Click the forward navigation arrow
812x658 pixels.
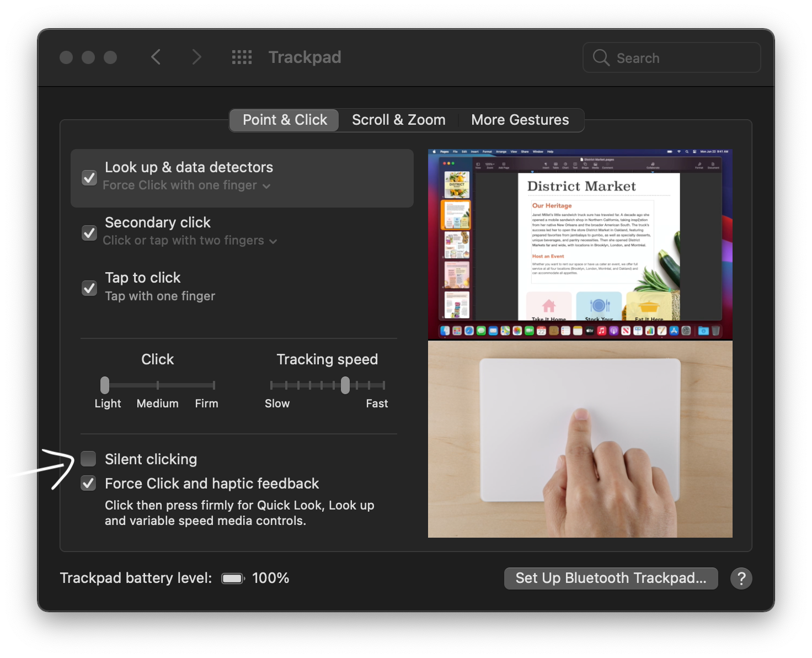tap(196, 57)
